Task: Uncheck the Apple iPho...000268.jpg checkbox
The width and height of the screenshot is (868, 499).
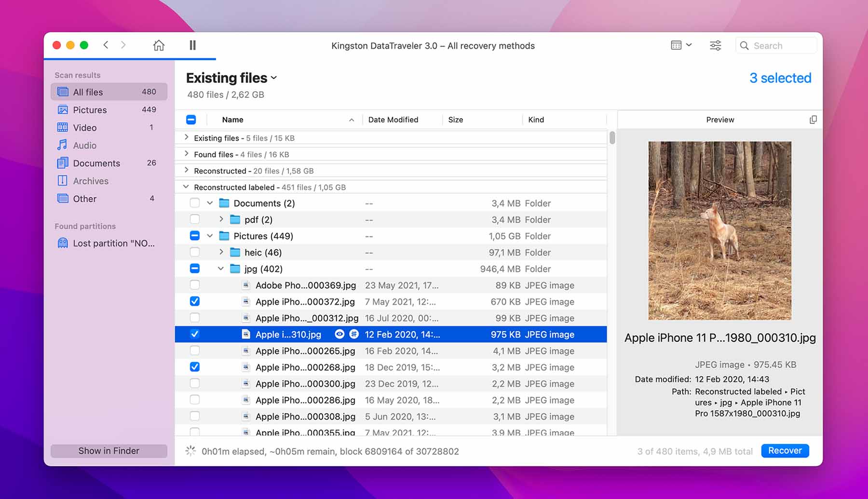Action: 195,367
